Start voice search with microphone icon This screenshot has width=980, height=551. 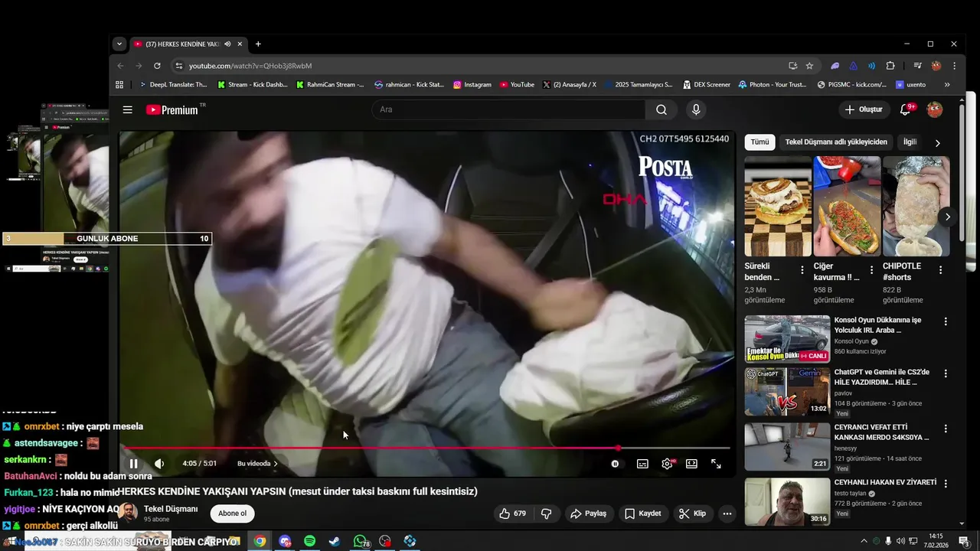(696, 109)
